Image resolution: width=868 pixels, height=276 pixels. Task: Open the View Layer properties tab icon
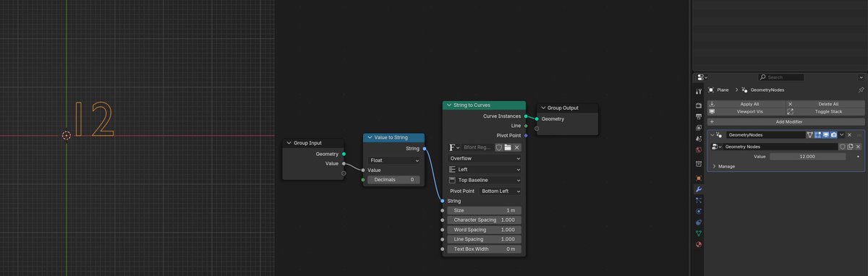[699, 128]
